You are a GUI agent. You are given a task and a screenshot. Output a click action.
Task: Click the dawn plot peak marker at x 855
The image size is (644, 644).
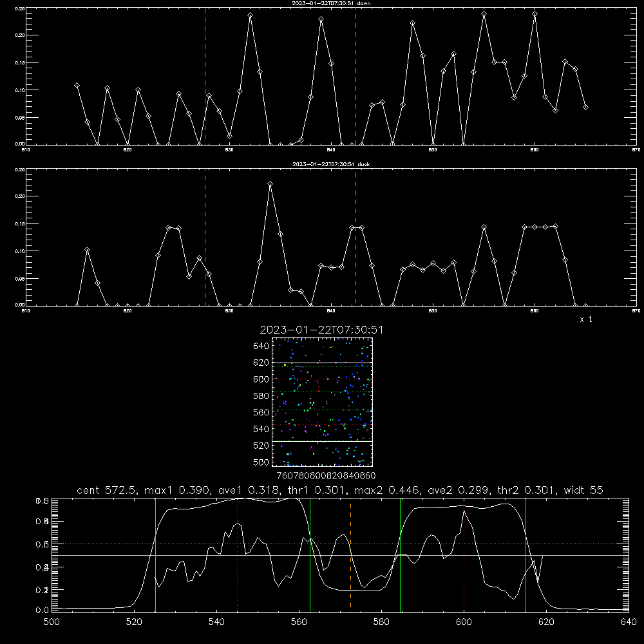pyautogui.click(x=484, y=14)
